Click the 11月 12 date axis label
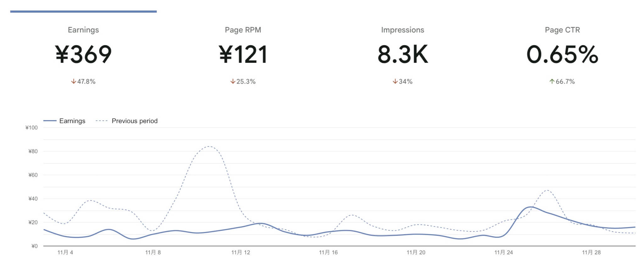644x270 pixels. 241,252
